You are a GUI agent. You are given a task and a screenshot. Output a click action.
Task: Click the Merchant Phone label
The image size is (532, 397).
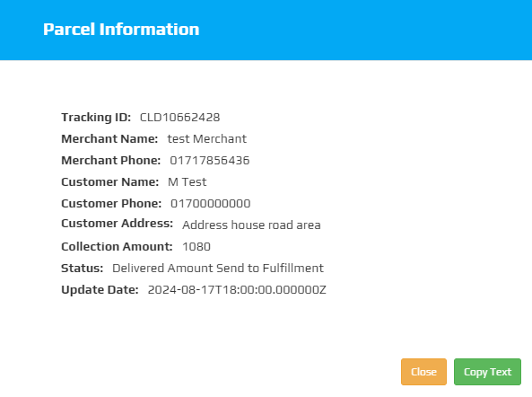(111, 160)
